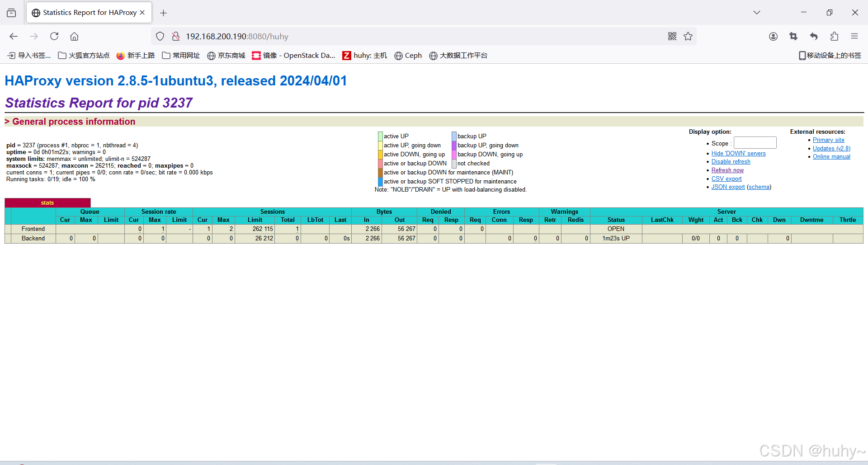
Task: Click the stats proxy name header
Action: 47,203
